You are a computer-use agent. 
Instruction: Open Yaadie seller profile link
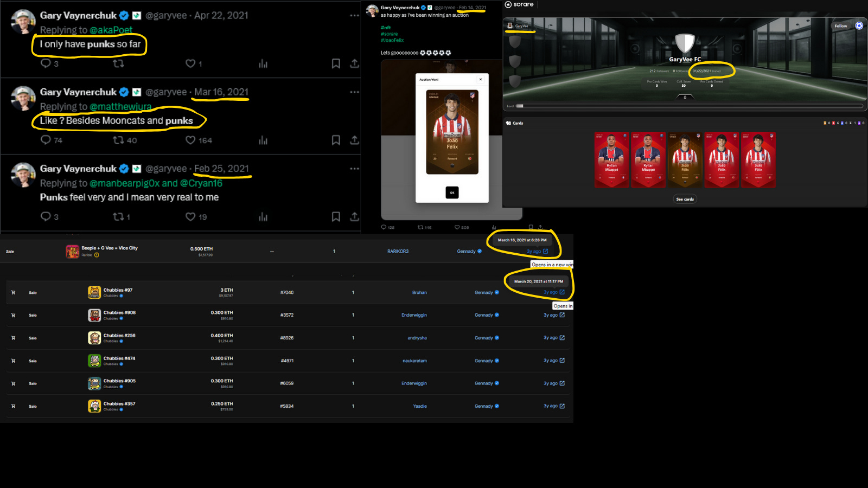tap(420, 406)
